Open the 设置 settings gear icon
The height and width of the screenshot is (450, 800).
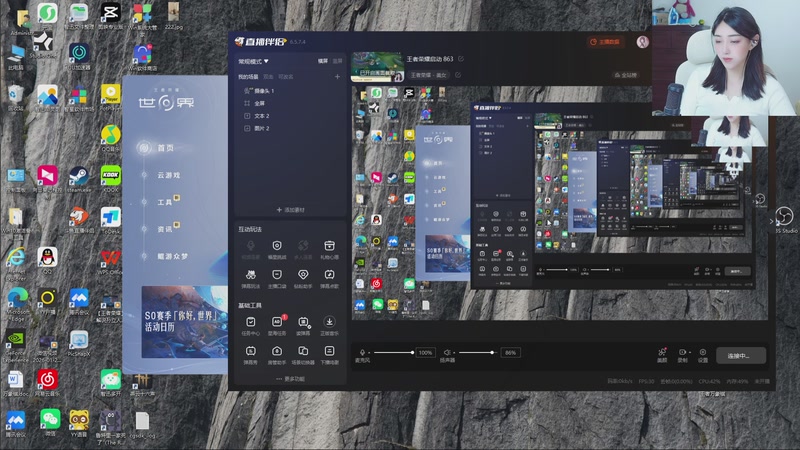[703, 352]
